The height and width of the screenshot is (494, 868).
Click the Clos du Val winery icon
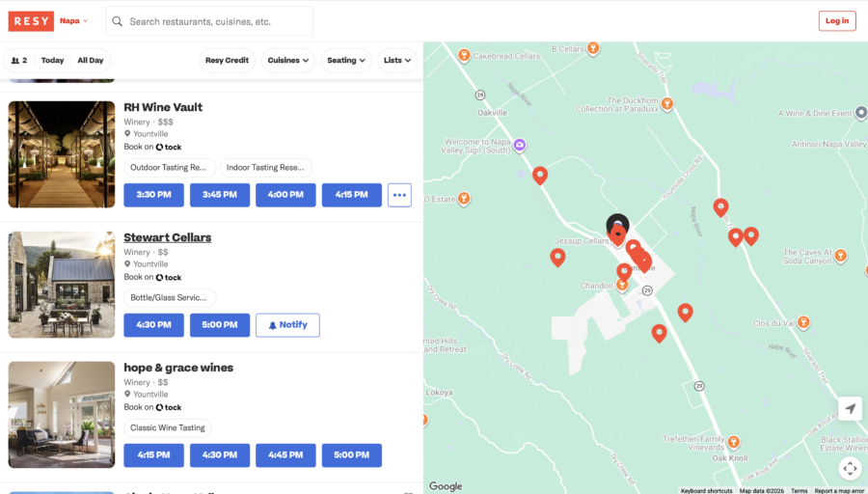coord(803,321)
